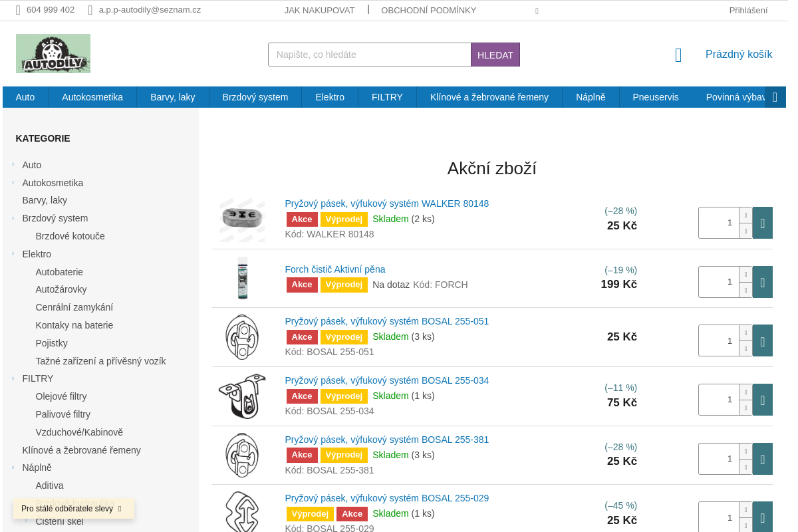Increase quantity for BOSAL 255-381
This screenshot has width=798, height=532.
tap(745, 451)
